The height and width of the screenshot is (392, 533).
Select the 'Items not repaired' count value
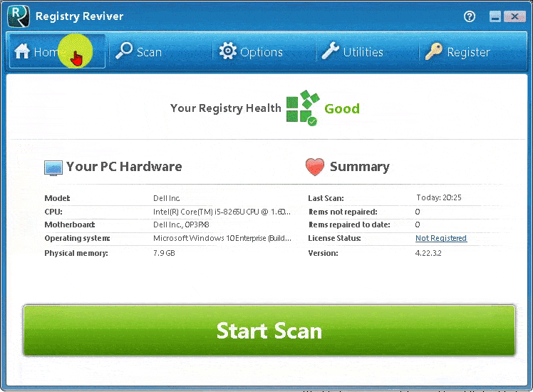418,212
